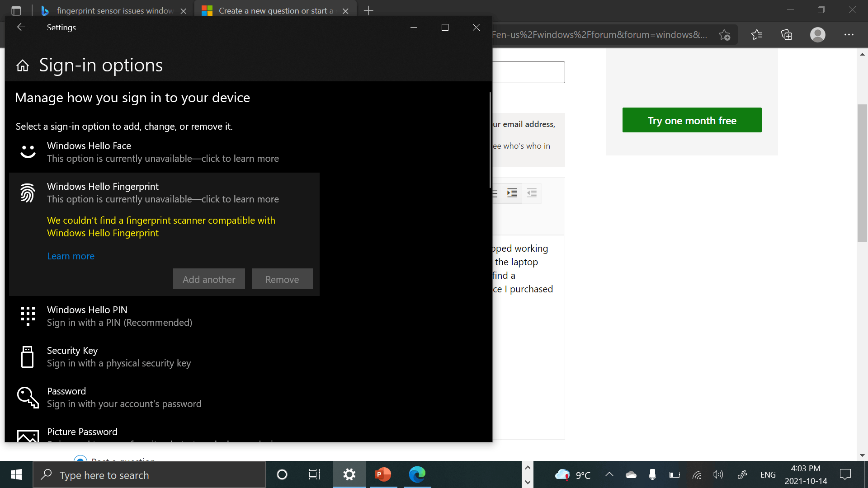Open Edge tab actions menu icon
Image resolution: width=868 pixels, height=488 pixels.
[16, 10]
